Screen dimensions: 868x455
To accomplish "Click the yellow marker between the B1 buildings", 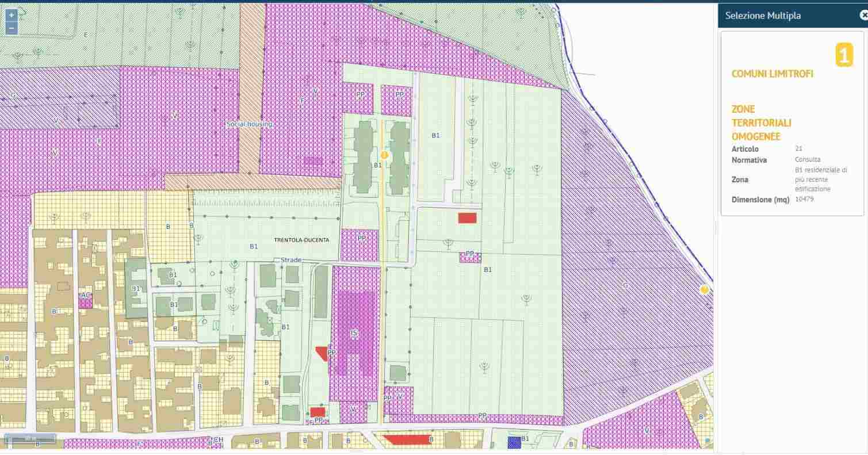I will (384, 155).
